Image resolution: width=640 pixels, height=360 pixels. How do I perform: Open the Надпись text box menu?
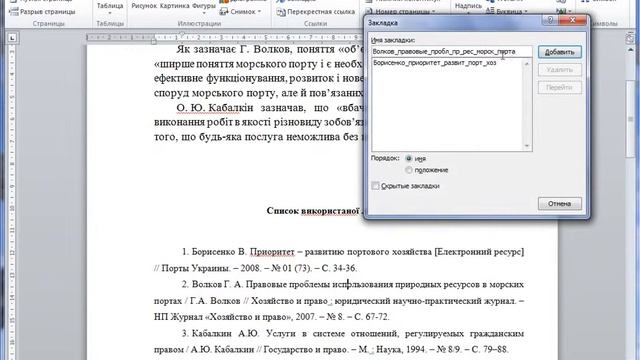468,8
